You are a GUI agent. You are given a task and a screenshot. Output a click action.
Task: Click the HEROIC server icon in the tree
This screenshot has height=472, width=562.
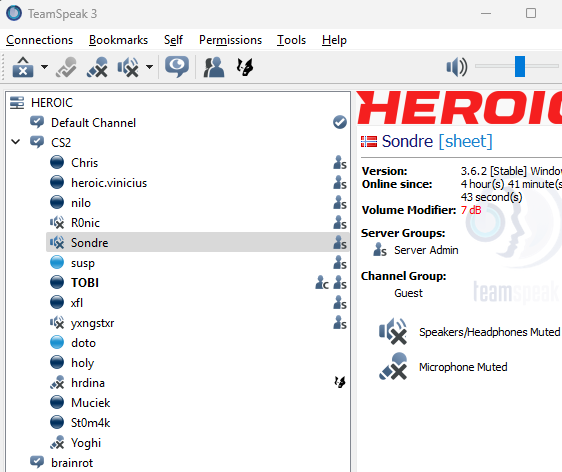coord(17,102)
